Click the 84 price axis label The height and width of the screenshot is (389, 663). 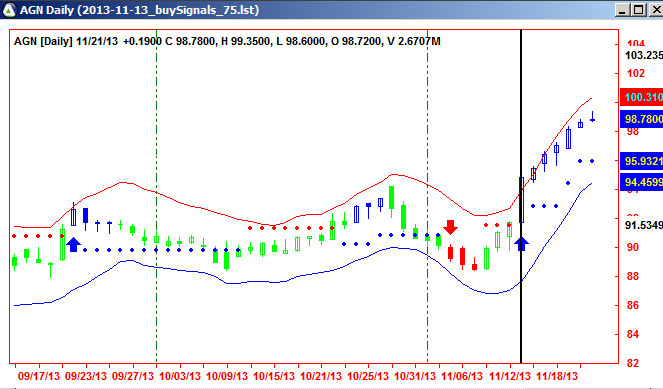tap(633, 334)
